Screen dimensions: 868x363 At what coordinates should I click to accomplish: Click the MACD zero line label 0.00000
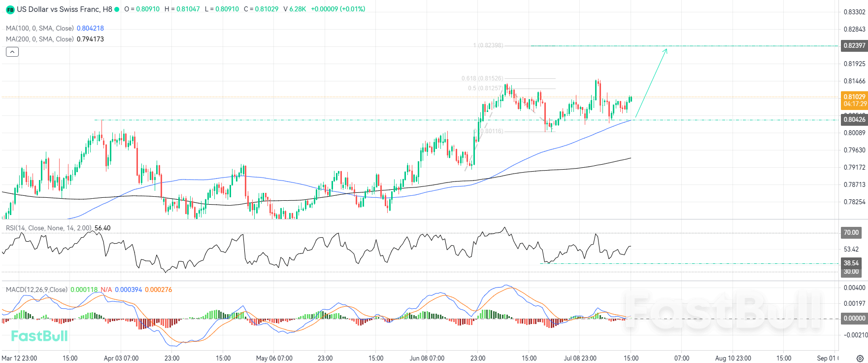(854, 318)
